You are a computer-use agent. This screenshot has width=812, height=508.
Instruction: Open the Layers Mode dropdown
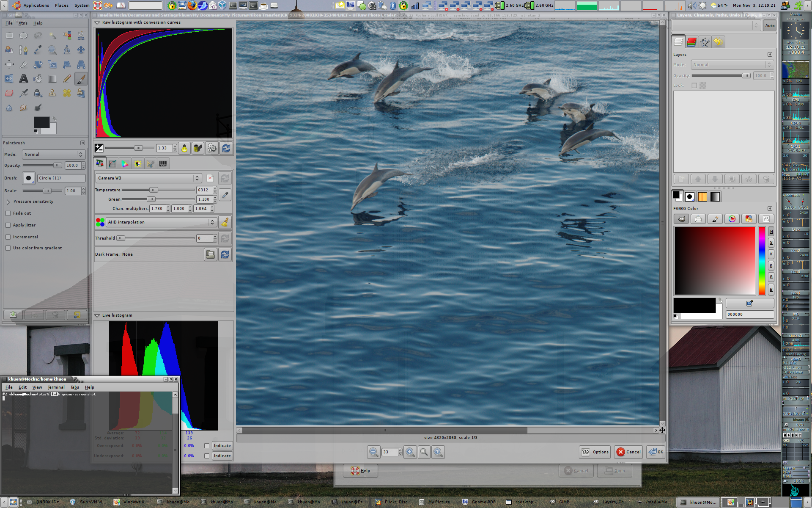coord(732,65)
